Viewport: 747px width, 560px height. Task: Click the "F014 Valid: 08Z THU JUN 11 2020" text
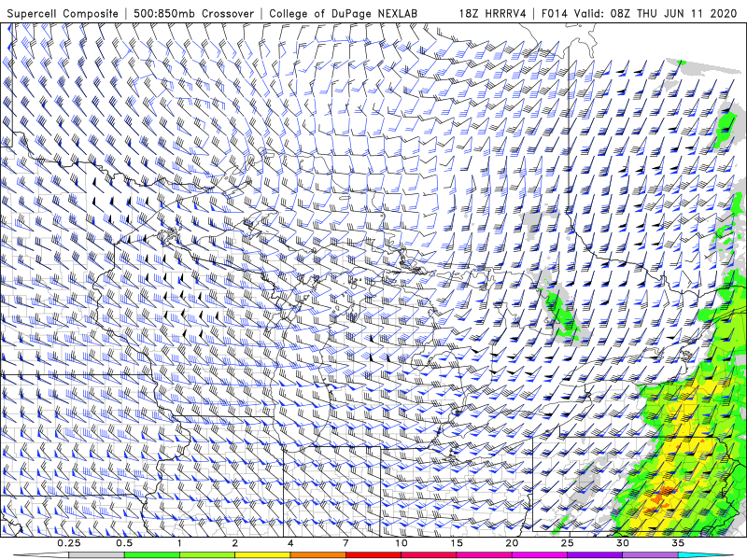point(640,13)
